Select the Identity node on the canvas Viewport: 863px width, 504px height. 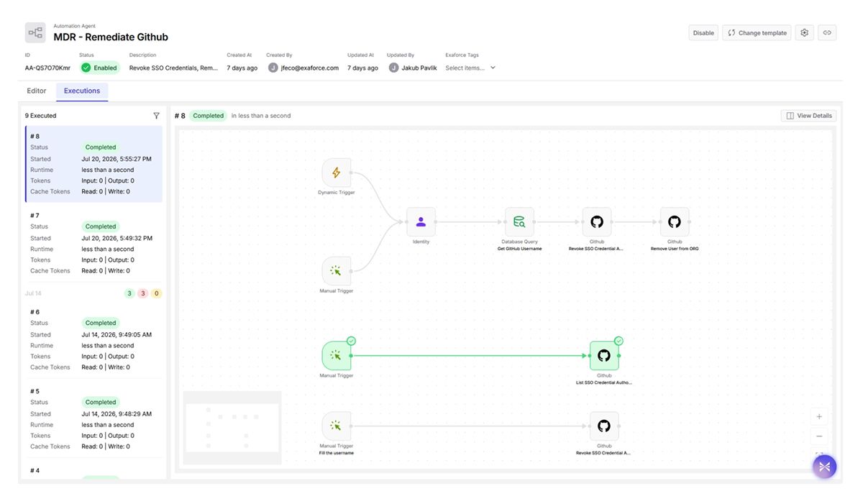[421, 222]
